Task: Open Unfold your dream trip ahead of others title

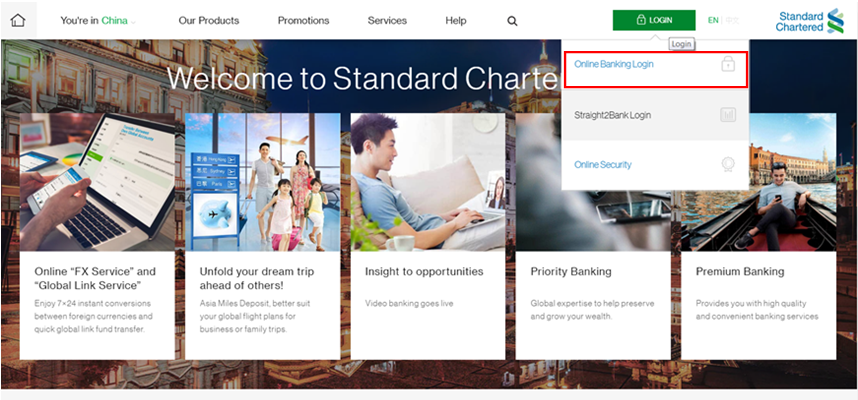Action: (257, 278)
